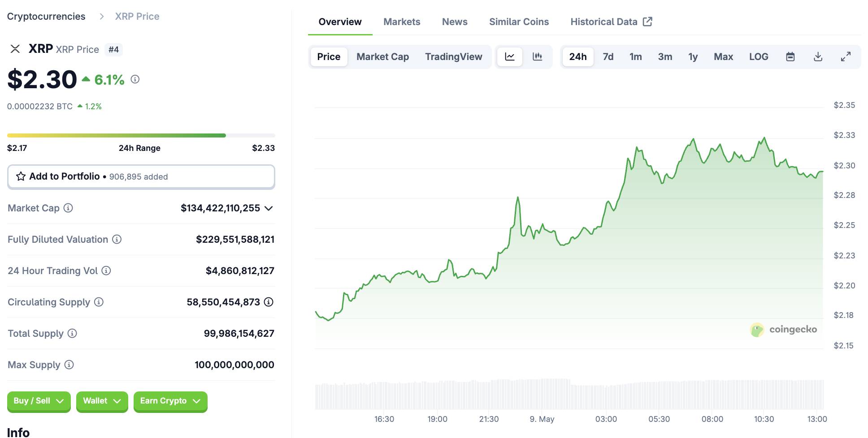Click the Info section heading
868x438 pixels.
(18, 433)
